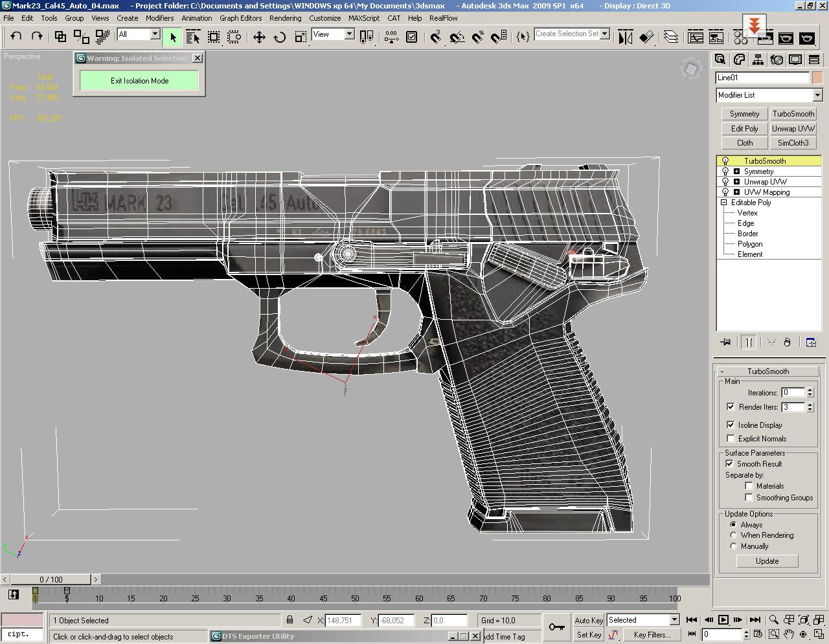Disable the Isoline Display checkbox
Viewport: 829px width, 644px height.
731,425
